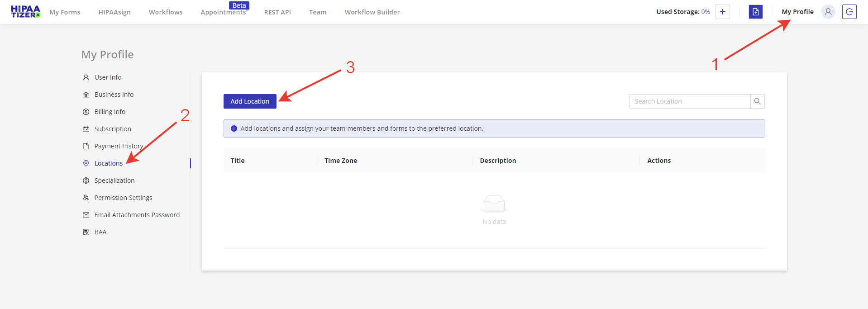Click the blue document icon in header

point(755,12)
